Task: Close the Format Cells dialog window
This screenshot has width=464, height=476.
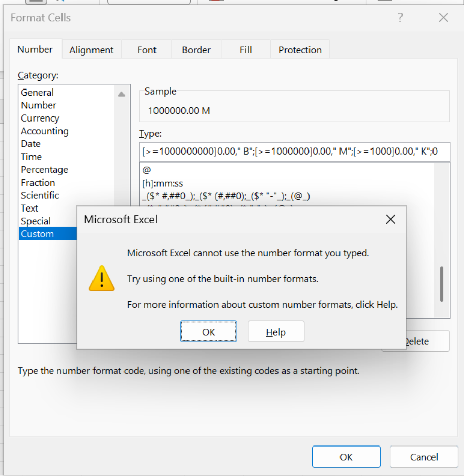Action: tap(443, 18)
